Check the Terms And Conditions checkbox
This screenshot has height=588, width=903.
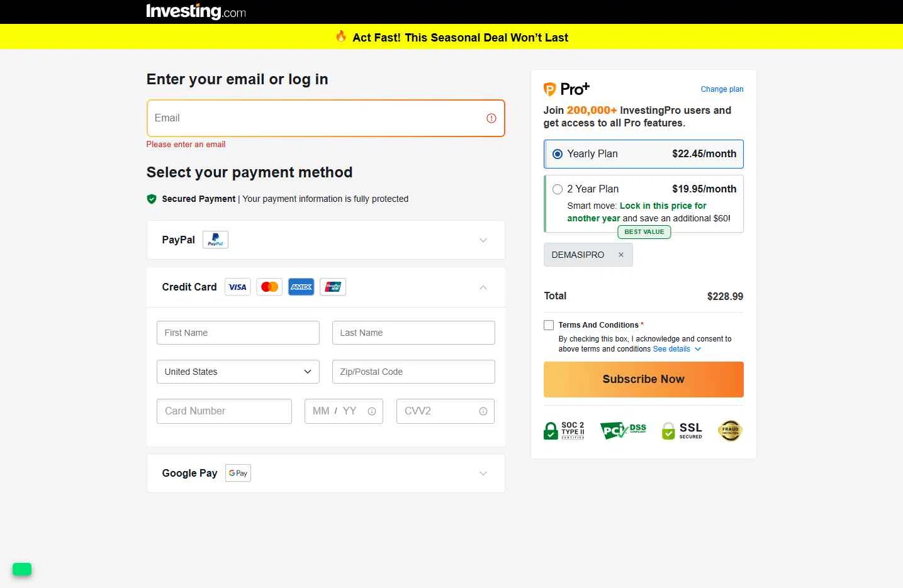549,325
